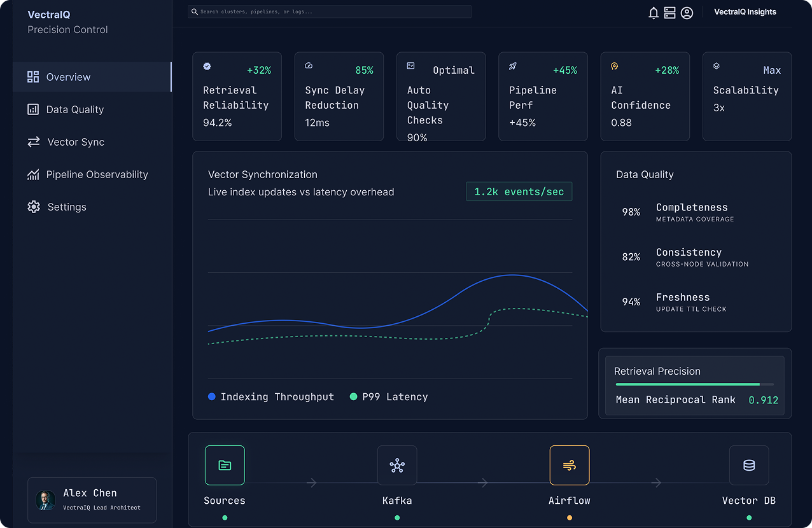
Task: Open the Pipeline Observability menu item
Action: pos(92,174)
